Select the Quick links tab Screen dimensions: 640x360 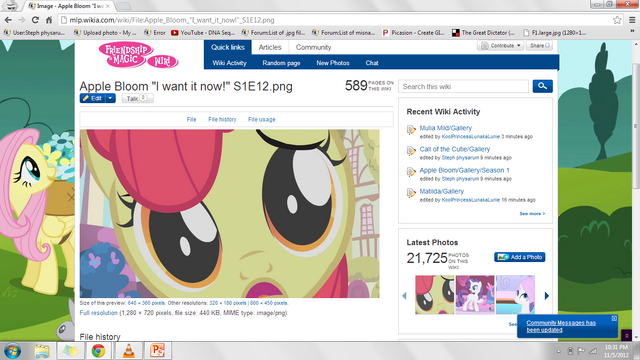click(228, 47)
